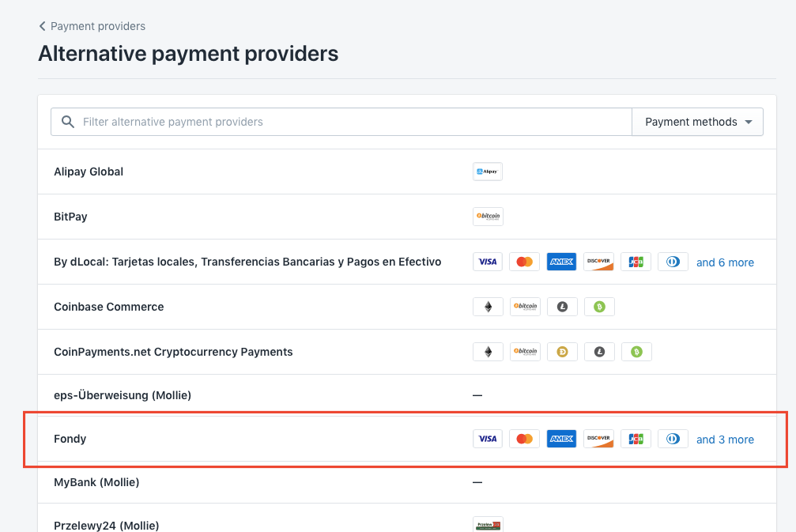Select the Mastercard icon in the Fondy row

524,439
